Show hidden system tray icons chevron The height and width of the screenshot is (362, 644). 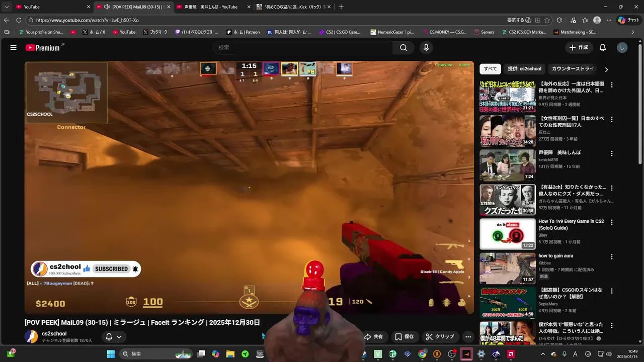542,354
